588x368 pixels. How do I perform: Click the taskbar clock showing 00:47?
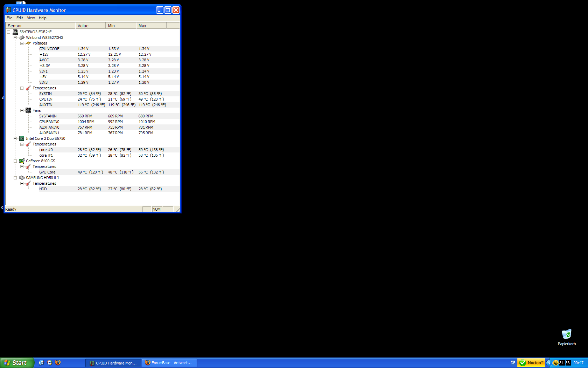578,363
